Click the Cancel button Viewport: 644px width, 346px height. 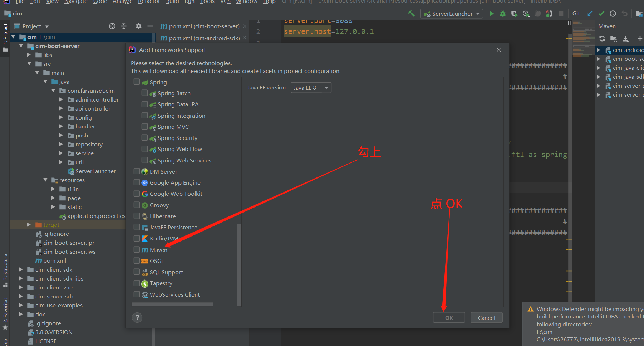tap(487, 318)
